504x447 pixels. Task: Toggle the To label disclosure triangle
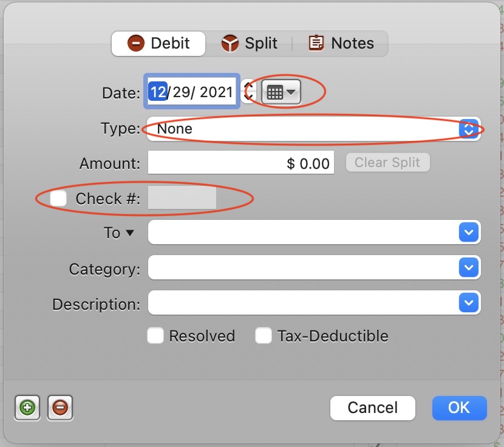[130, 233]
